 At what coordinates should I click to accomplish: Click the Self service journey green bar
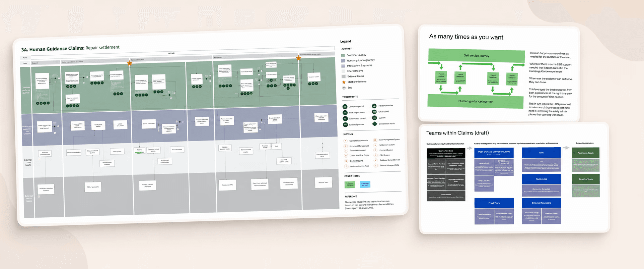477,56
